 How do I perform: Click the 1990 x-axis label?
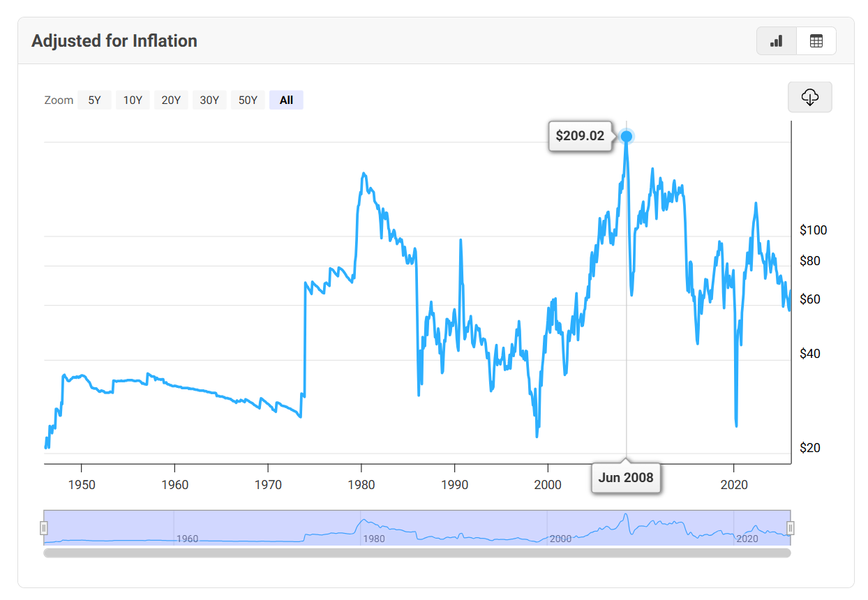pyautogui.click(x=454, y=485)
